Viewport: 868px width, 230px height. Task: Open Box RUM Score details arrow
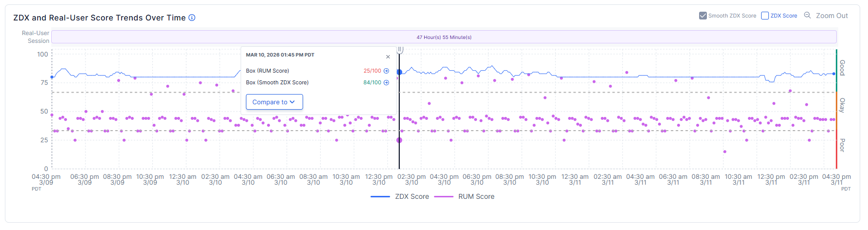pos(386,71)
